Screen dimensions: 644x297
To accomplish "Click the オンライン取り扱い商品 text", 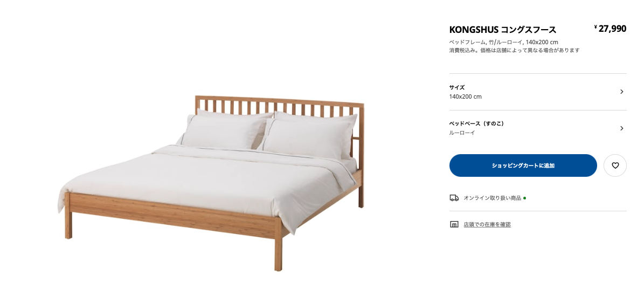I will (492, 198).
